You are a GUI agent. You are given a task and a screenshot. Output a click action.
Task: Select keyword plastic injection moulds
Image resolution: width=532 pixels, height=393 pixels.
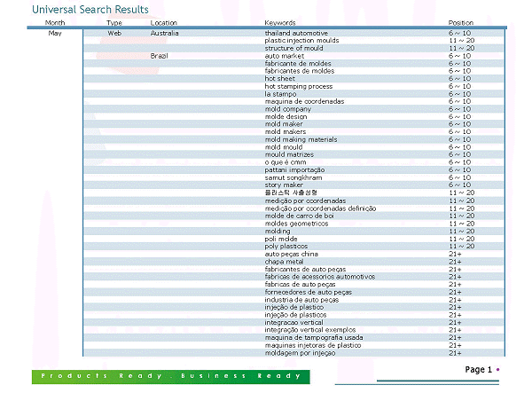(x=301, y=41)
